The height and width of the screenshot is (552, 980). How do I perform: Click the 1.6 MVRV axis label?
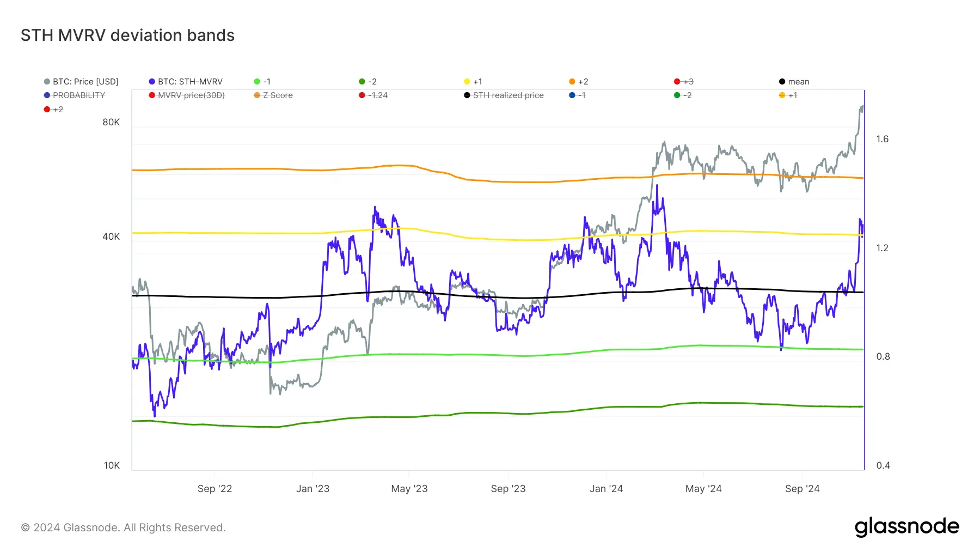(882, 139)
